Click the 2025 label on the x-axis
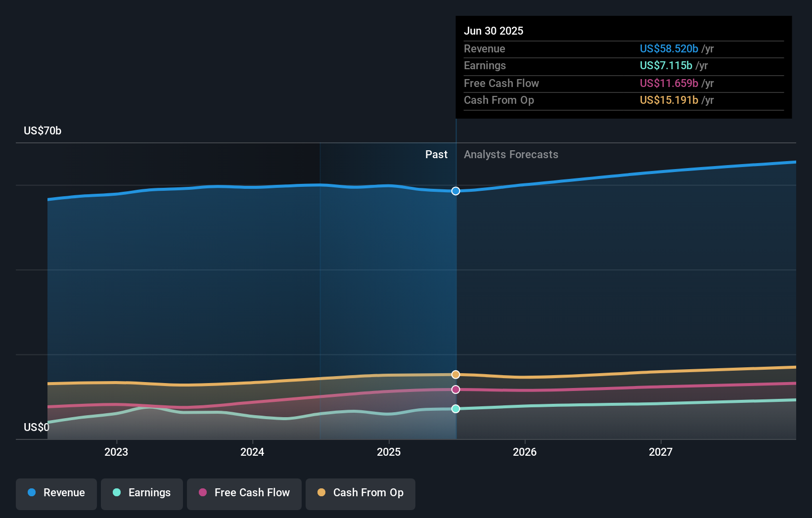 (389, 451)
